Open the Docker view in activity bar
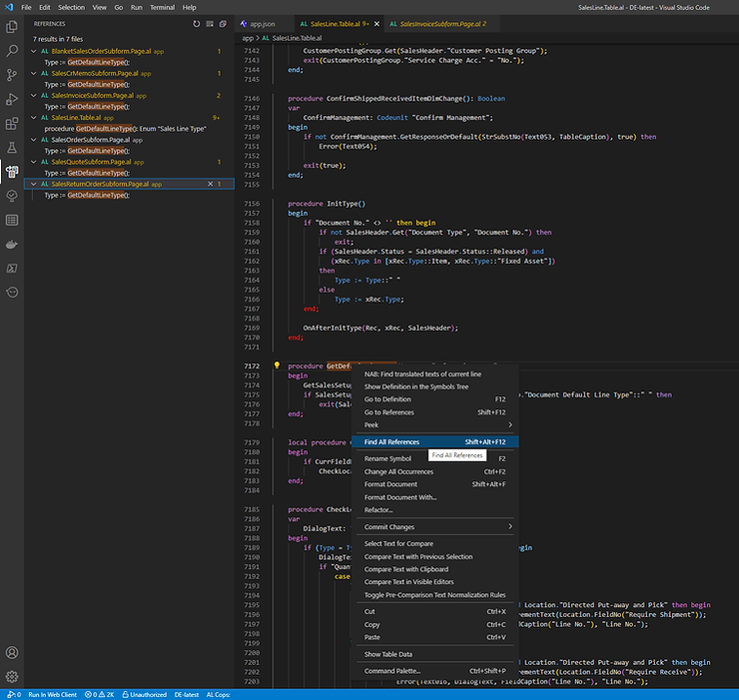This screenshot has width=739, height=700. 12,244
